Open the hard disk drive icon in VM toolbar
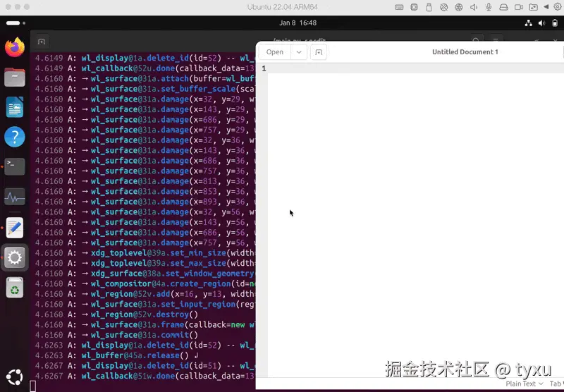This screenshot has width=564, height=392. point(503,7)
